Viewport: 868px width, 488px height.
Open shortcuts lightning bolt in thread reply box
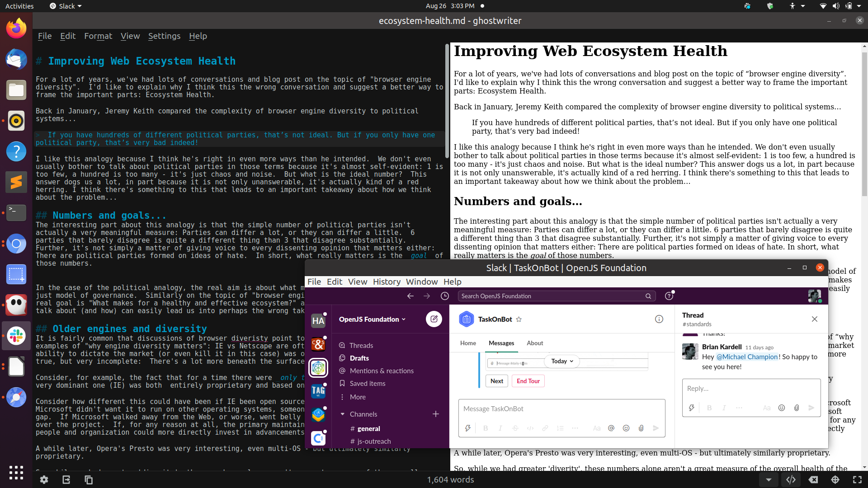coord(691,408)
